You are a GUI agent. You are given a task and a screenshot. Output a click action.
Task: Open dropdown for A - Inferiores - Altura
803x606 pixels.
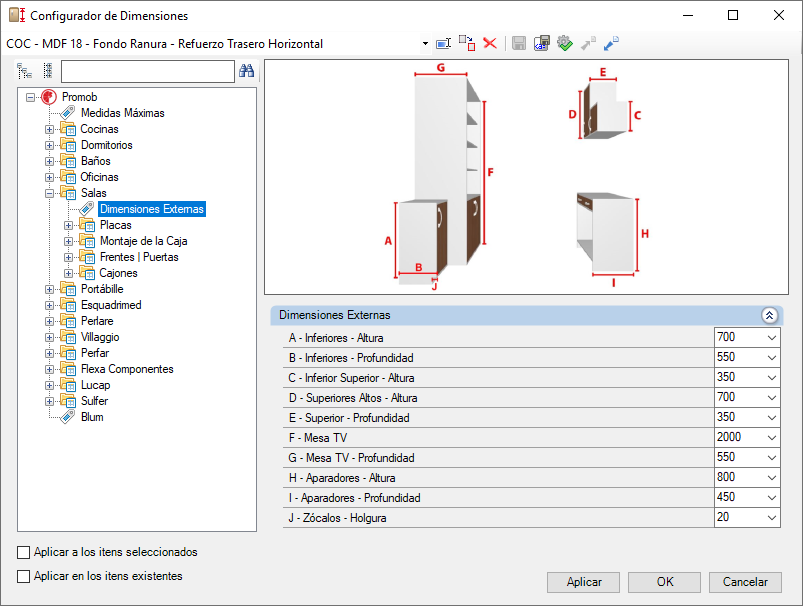pos(772,338)
